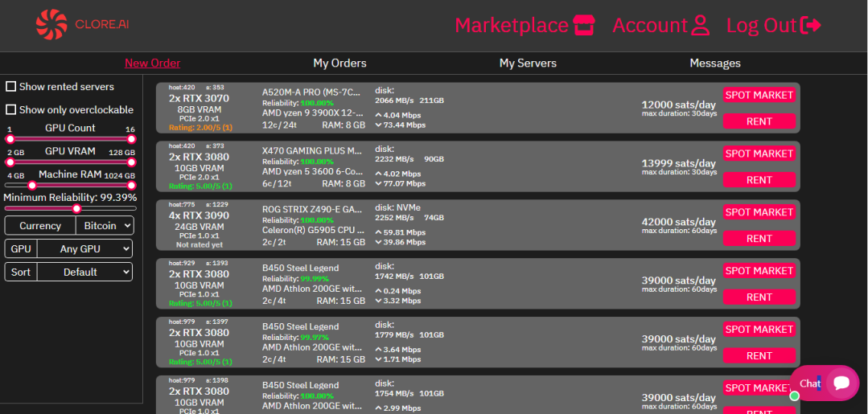Open the Any GPU dropdown
This screenshot has width=868, height=414.
click(84, 249)
